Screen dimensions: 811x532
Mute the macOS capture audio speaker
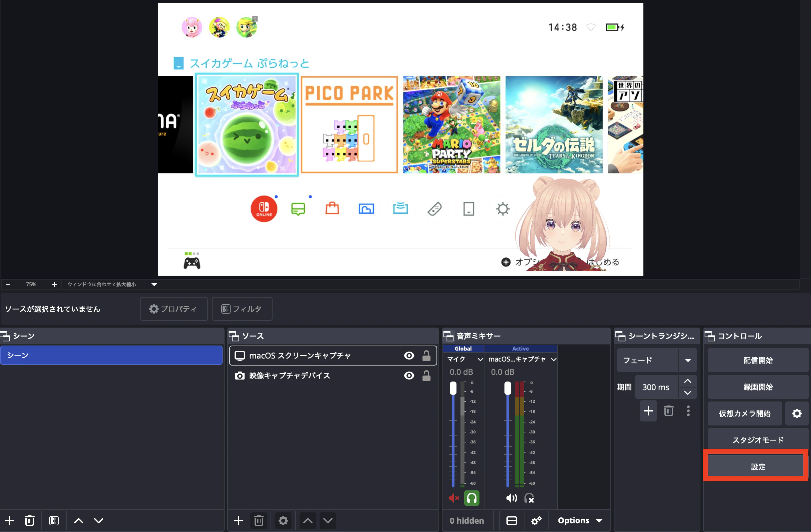[511, 498]
